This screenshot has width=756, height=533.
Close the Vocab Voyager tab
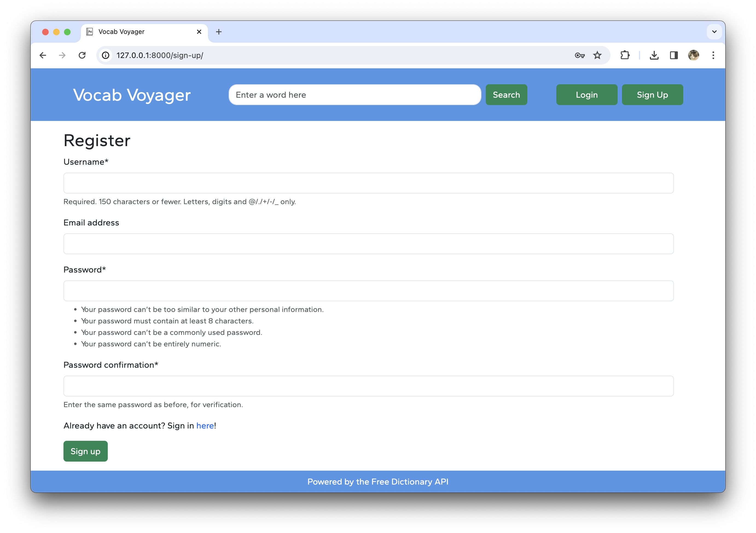(x=199, y=32)
